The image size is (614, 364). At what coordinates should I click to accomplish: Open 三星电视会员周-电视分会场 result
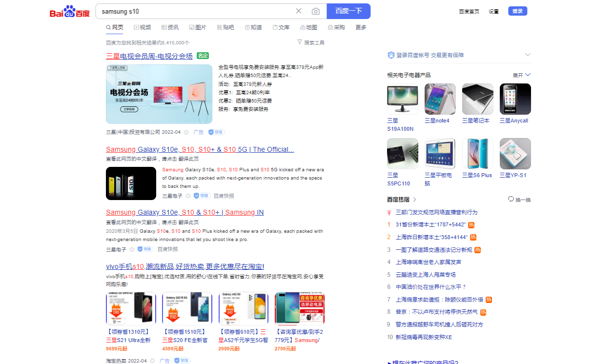pos(149,56)
